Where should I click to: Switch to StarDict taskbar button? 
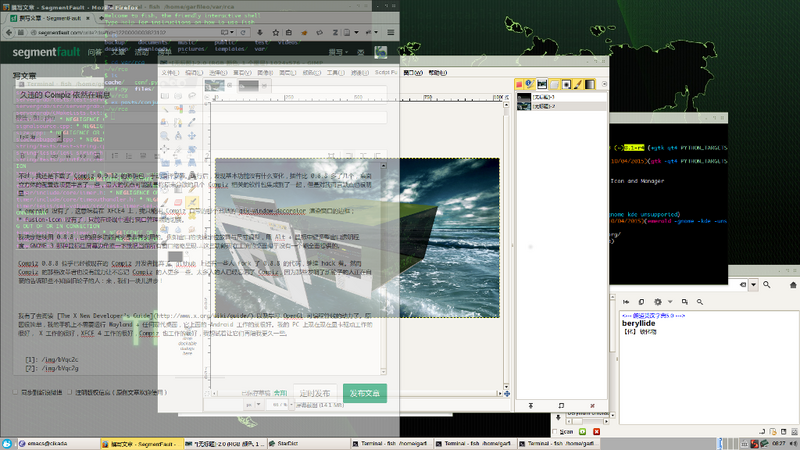tap(308, 444)
